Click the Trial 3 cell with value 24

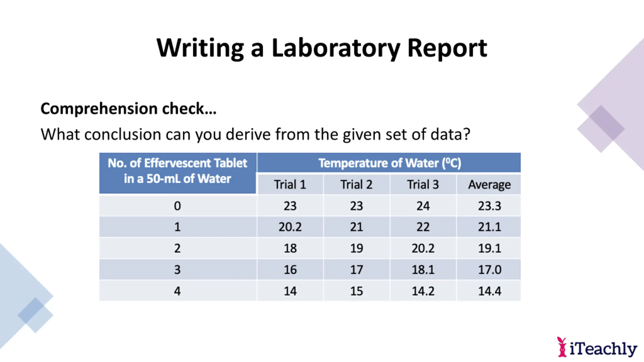click(x=423, y=206)
